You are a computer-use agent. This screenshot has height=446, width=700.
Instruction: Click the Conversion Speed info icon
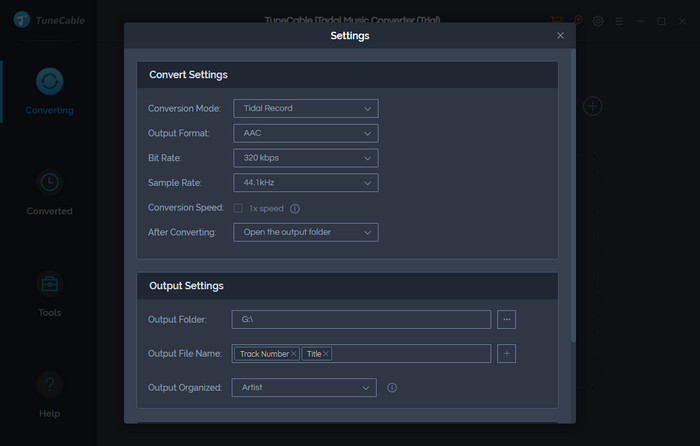point(295,208)
